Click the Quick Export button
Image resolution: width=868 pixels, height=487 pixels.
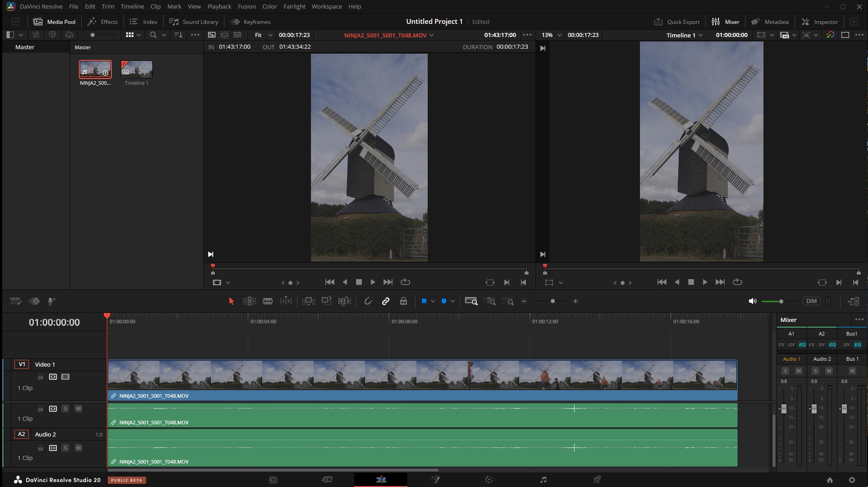click(676, 22)
